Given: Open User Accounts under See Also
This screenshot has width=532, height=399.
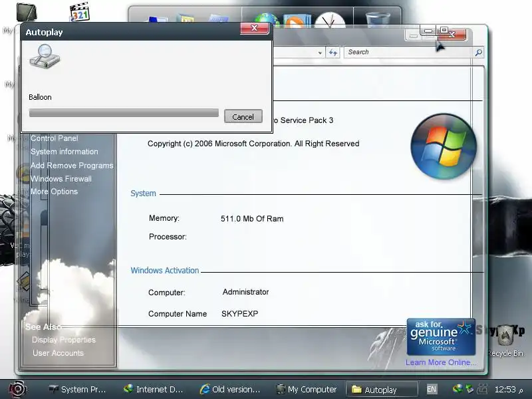Looking at the screenshot, I should 58,353.
